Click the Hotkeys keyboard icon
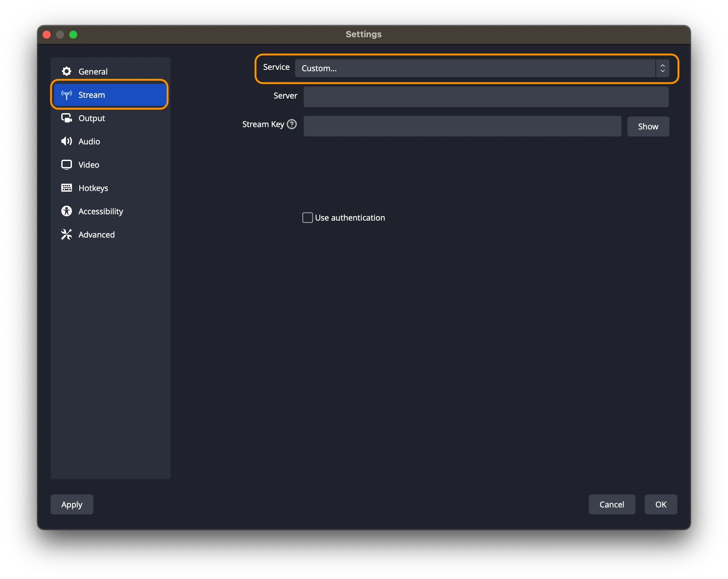 coord(67,188)
